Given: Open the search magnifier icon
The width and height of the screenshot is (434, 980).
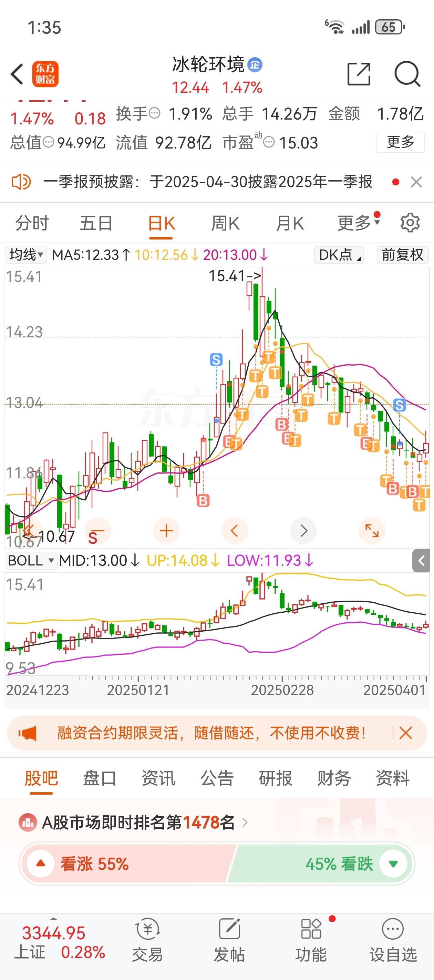Looking at the screenshot, I should 407,74.
